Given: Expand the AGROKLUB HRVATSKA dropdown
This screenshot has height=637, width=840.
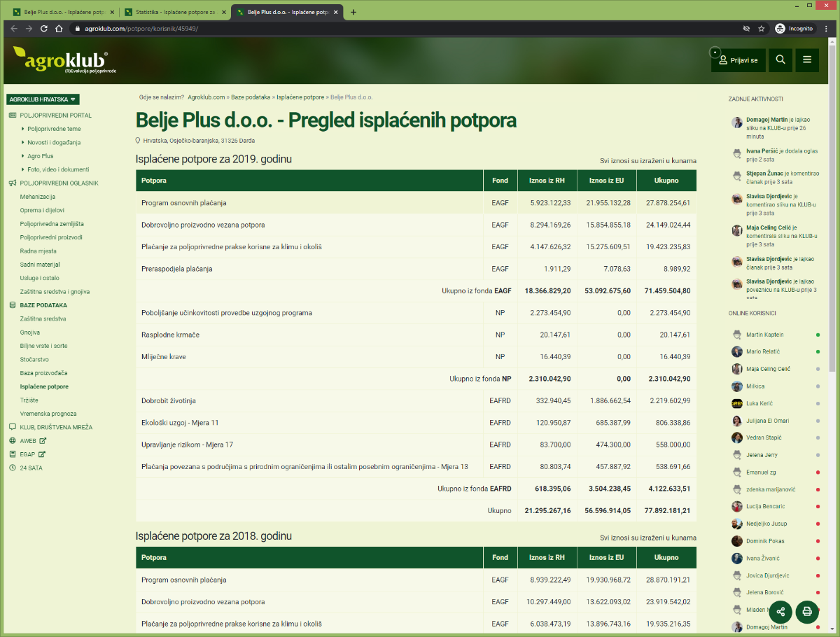Looking at the screenshot, I should point(43,99).
